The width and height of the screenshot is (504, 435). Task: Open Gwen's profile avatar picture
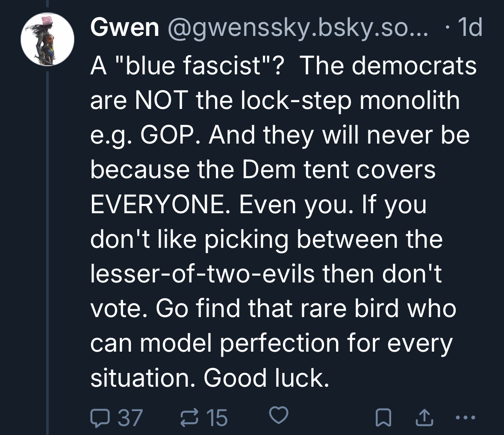(47, 40)
